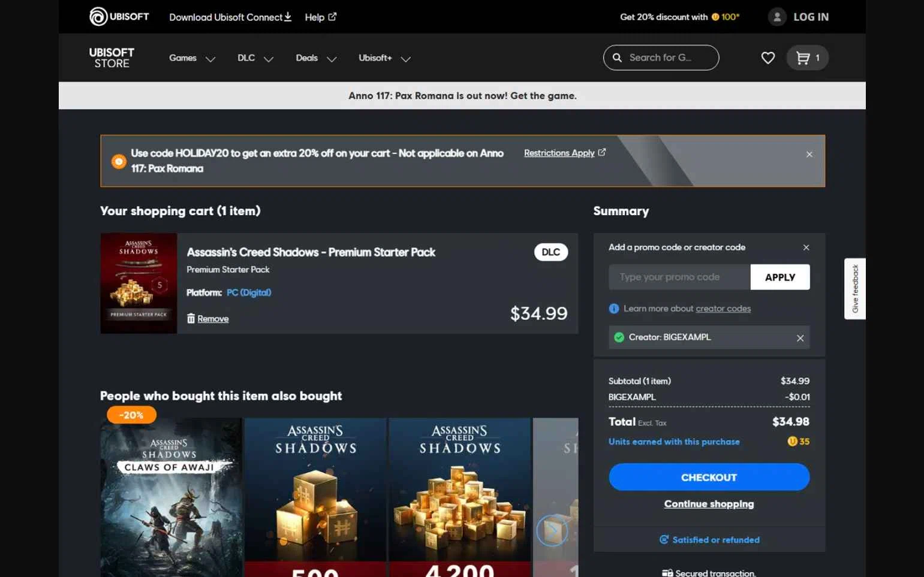Open the wishlist heart icon

[x=768, y=58]
